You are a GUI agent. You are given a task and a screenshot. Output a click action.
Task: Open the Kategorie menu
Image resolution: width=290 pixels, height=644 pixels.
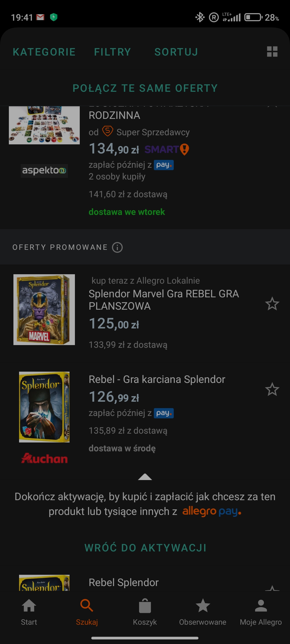(x=44, y=52)
